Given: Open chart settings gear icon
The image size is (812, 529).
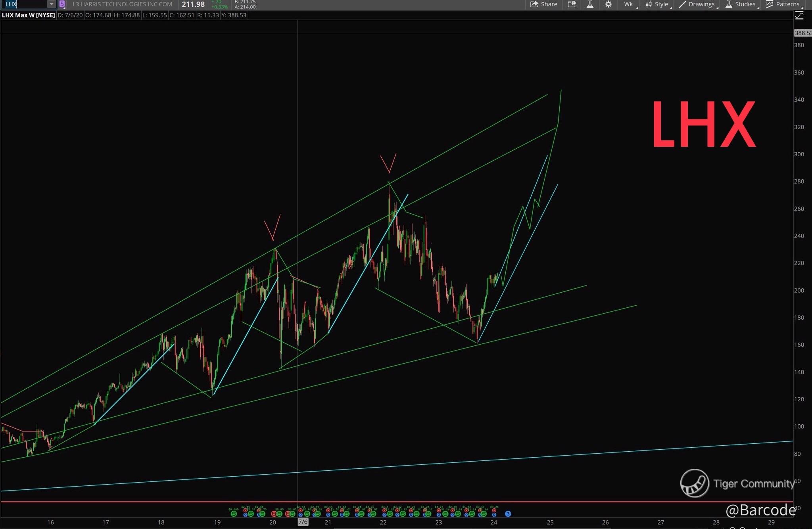Looking at the screenshot, I should click(x=608, y=4).
